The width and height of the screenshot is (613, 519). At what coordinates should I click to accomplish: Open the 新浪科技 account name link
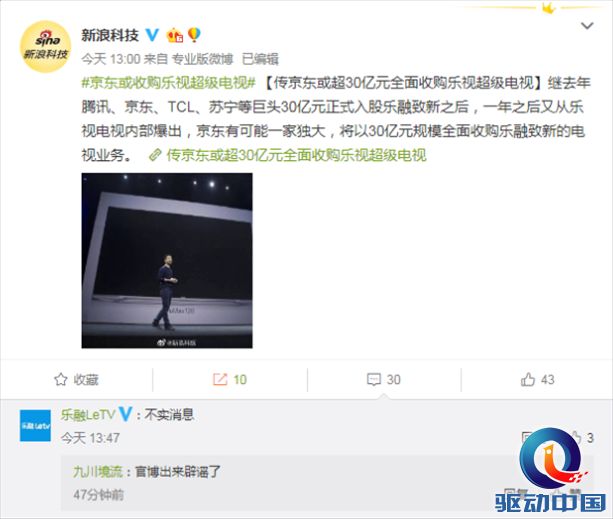(110, 35)
